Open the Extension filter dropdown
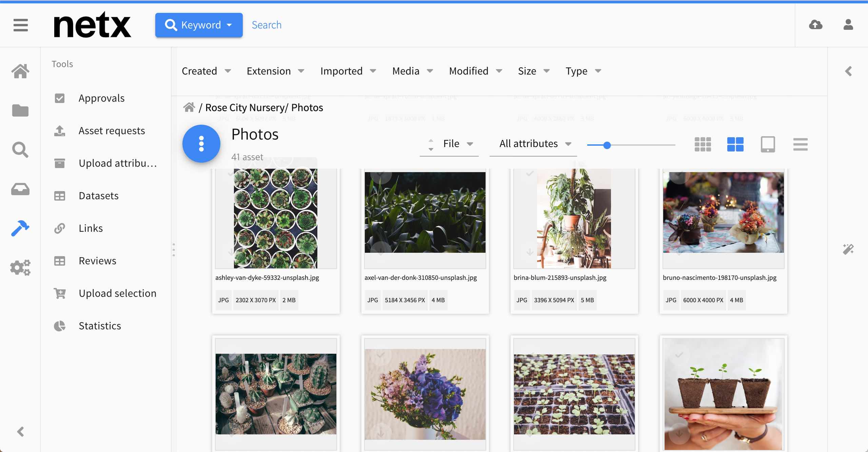Image resolution: width=868 pixels, height=452 pixels. 275,71
